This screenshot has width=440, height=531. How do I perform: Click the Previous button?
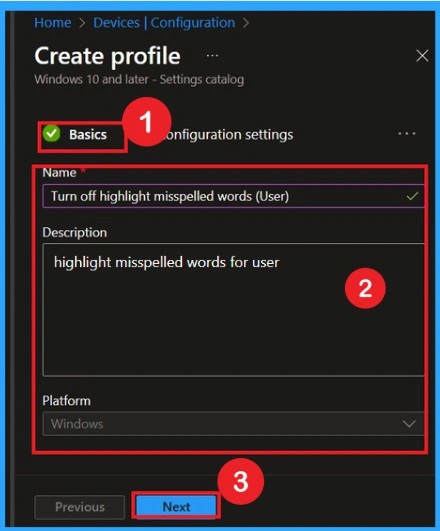(x=80, y=507)
